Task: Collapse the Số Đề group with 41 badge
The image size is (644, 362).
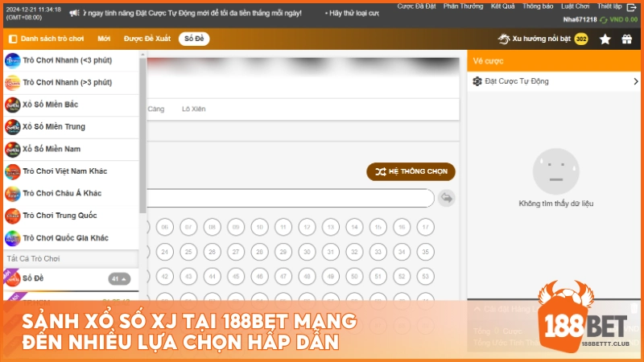Action: click(119, 279)
